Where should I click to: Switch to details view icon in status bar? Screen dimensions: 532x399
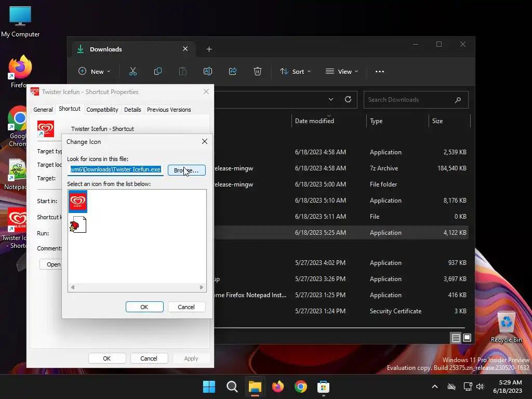456,338
